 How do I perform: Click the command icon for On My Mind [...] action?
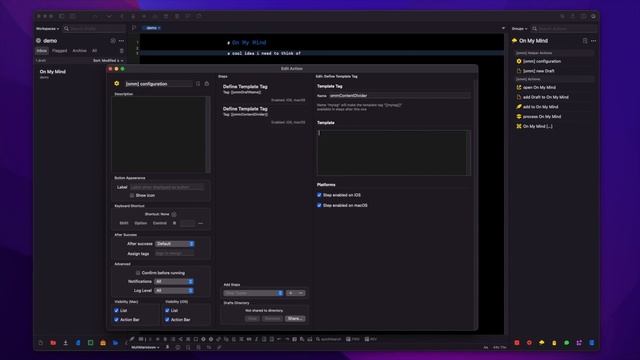[519, 126]
